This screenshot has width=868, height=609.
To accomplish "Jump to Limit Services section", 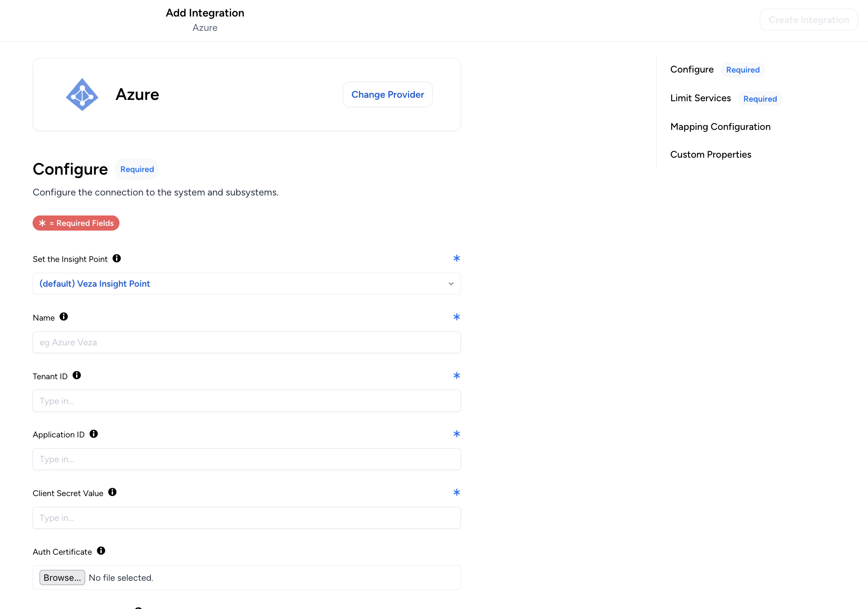I will point(701,98).
